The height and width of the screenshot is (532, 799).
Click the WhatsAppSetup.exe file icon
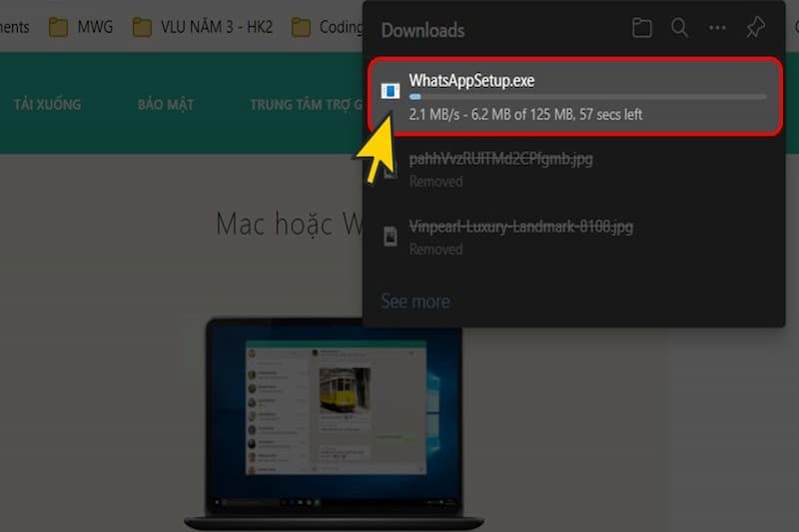tap(391, 91)
